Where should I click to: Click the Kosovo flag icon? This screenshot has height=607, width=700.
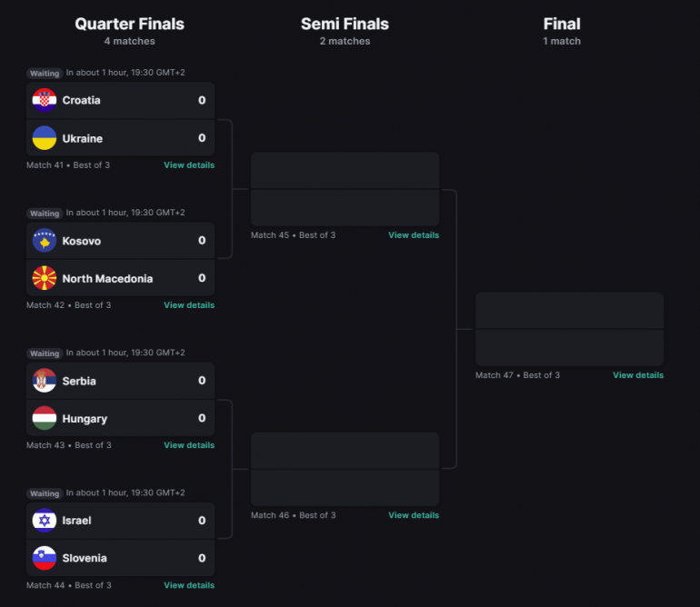pyautogui.click(x=45, y=241)
